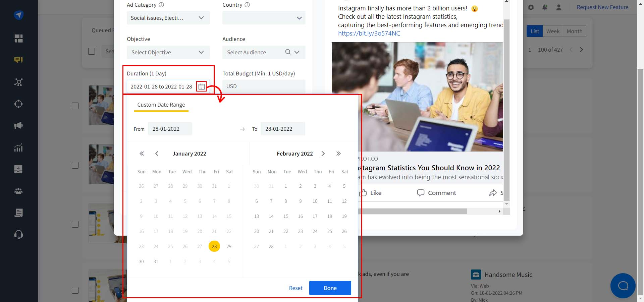Open the live chat bubble icon
This screenshot has height=302, width=644.
(x=623, y=286)
